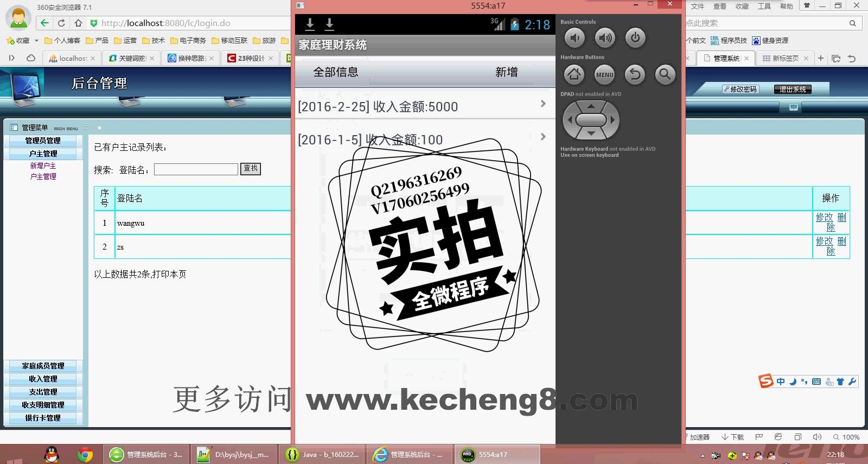Click the Sogou input method S icon
The height and width of the screenshot is (464, 868).
pos(765,381)
